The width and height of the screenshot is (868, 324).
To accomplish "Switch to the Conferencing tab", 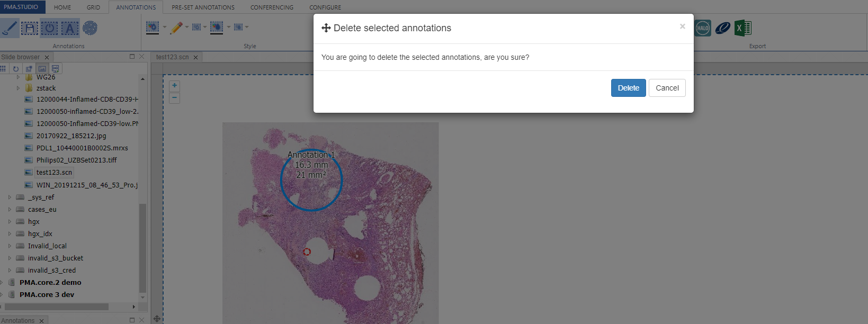I will (272, 7).
